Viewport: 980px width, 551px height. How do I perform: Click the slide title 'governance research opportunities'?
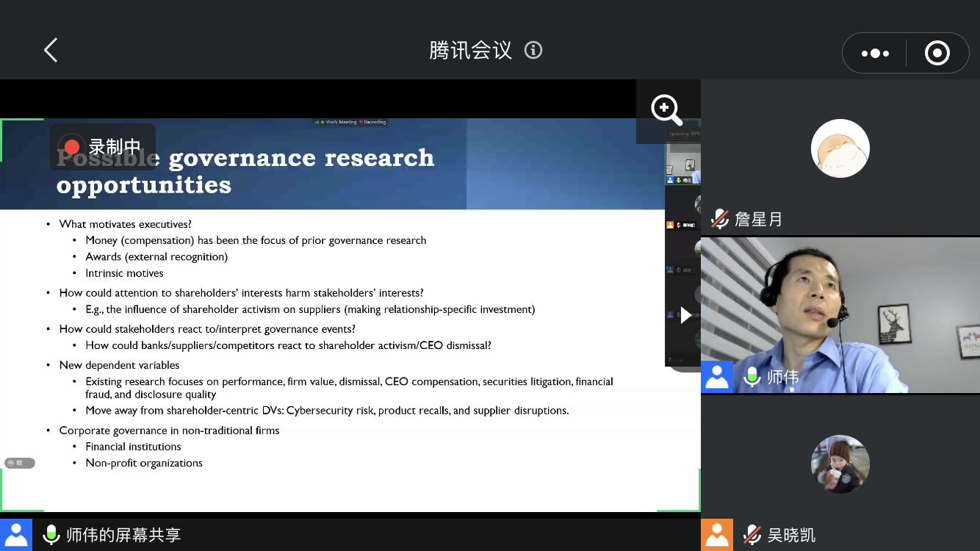[245, 170]
